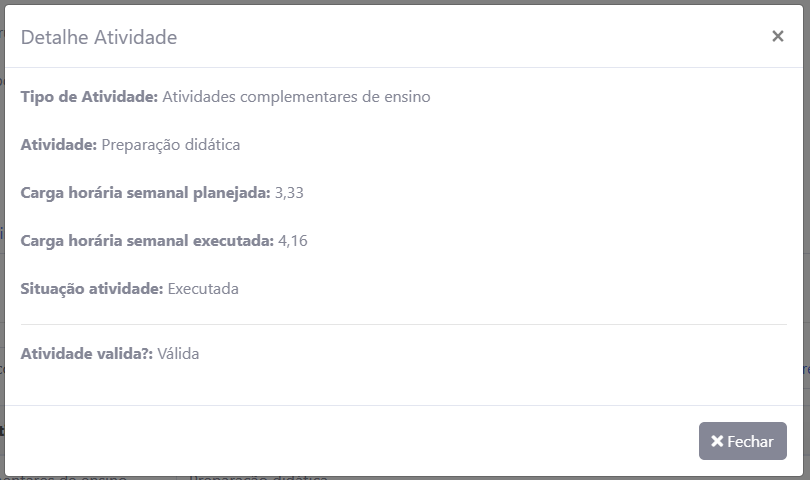Viewport: 810px width, 480px height.
Task: Click the X icon inside Fechar button
Action: click(717, 441)
